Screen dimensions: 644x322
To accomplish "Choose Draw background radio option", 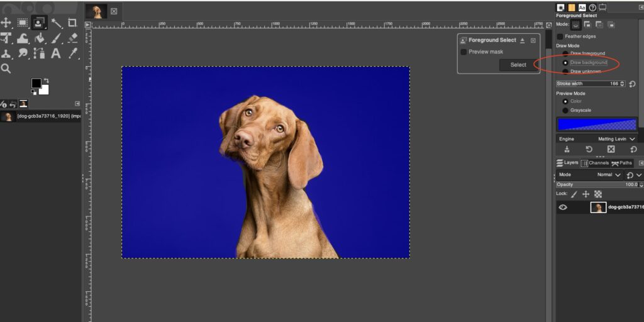I will point(565,63).
